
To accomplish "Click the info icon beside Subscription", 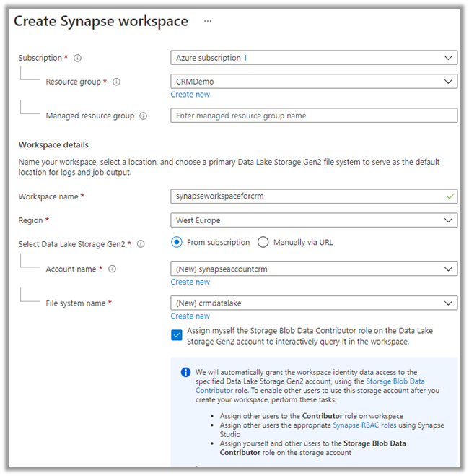I will point(77,58).
